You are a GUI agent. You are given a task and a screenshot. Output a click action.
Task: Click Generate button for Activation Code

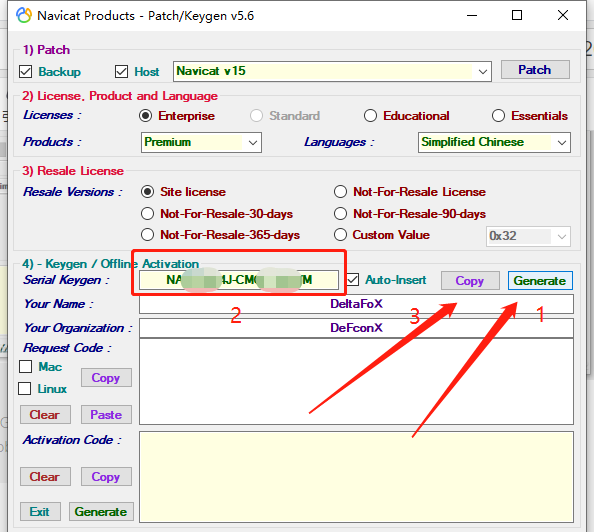click(101, 512)
